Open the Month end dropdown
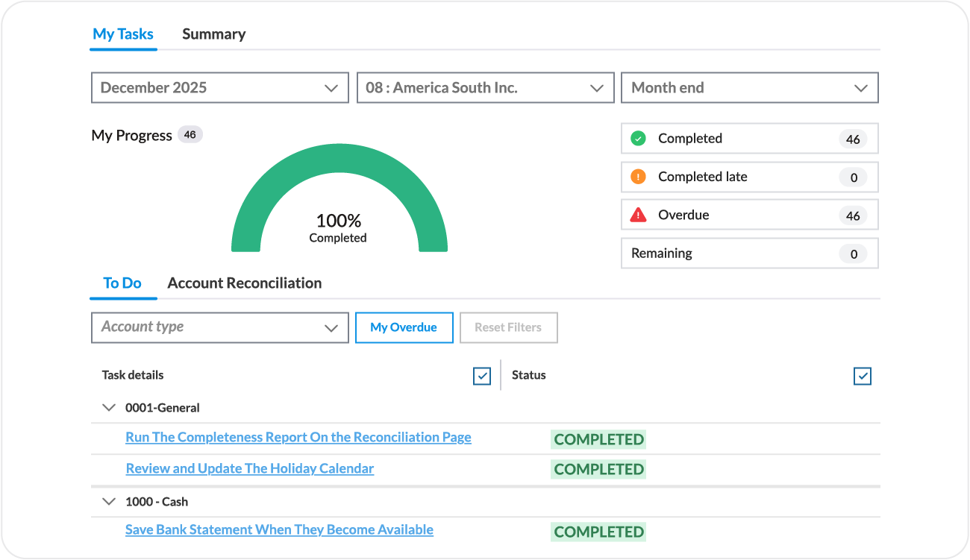The height and width of the screenshot is (560, 970). click(x=749, y=88)
